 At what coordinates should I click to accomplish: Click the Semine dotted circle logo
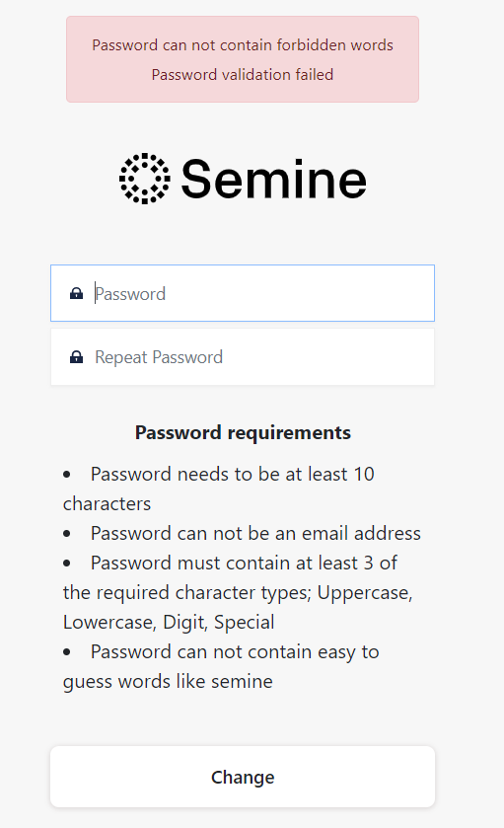(145, 179)
